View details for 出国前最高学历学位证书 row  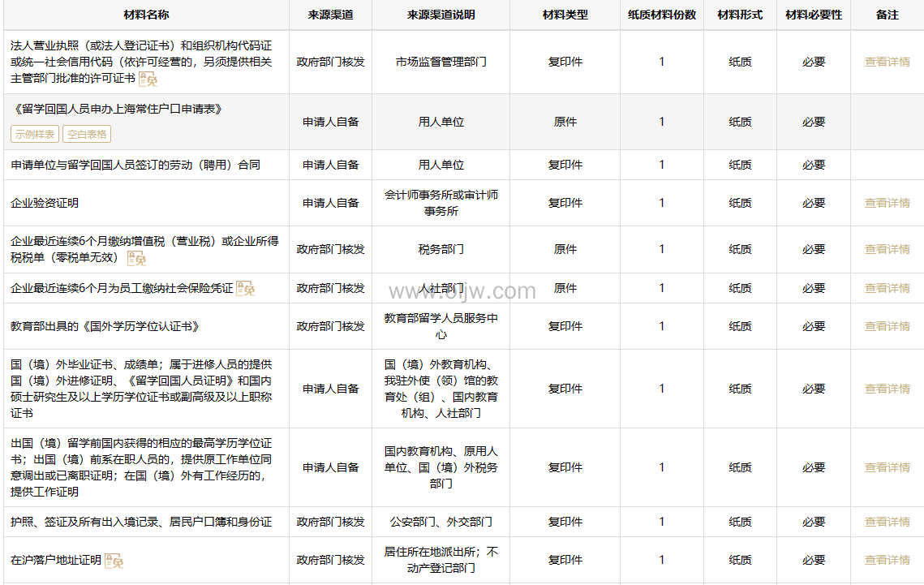(887, 467)
